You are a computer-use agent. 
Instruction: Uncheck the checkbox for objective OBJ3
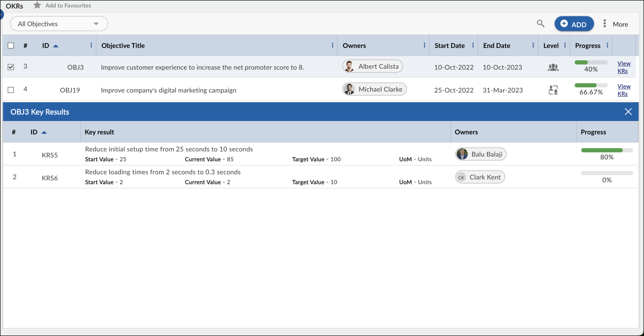11,66
